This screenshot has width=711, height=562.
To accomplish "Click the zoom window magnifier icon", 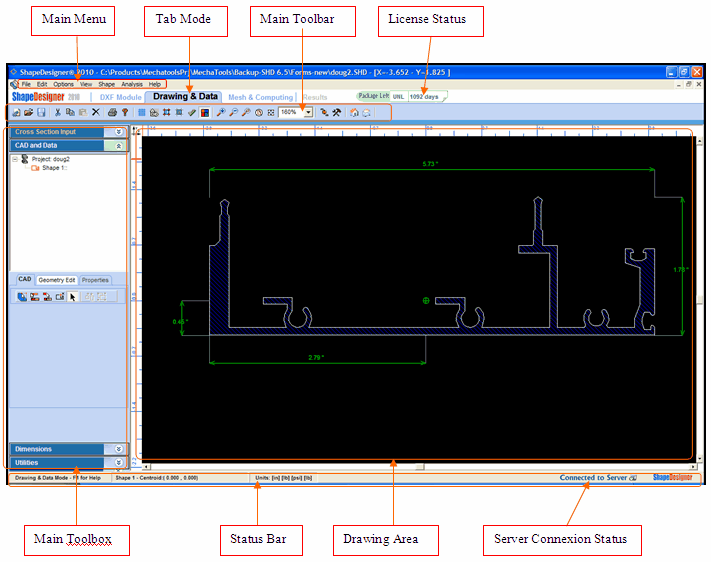I will [246, 112].
